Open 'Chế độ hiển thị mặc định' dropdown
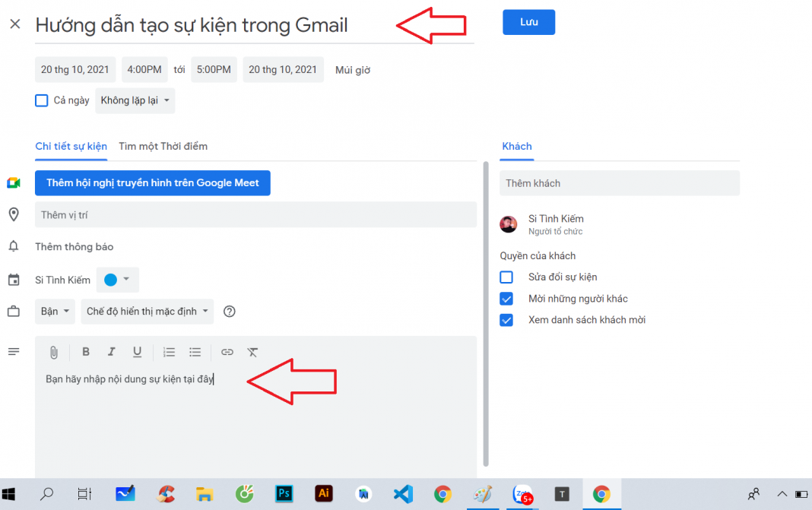Image resolution: width=812 pixels, height=510 pixels. [147, 311]
